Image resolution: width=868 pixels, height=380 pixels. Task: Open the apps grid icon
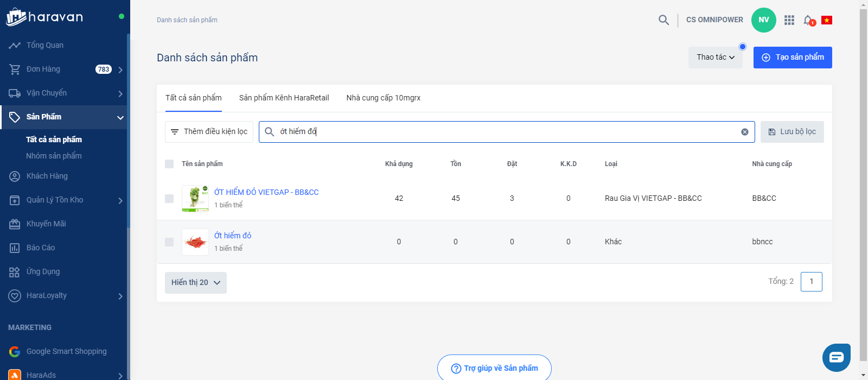[789, 20]
